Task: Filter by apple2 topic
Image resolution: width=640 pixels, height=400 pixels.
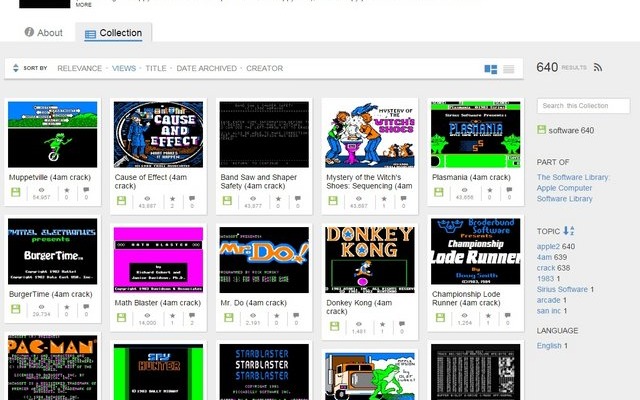Action: click(x=548, y=247)
